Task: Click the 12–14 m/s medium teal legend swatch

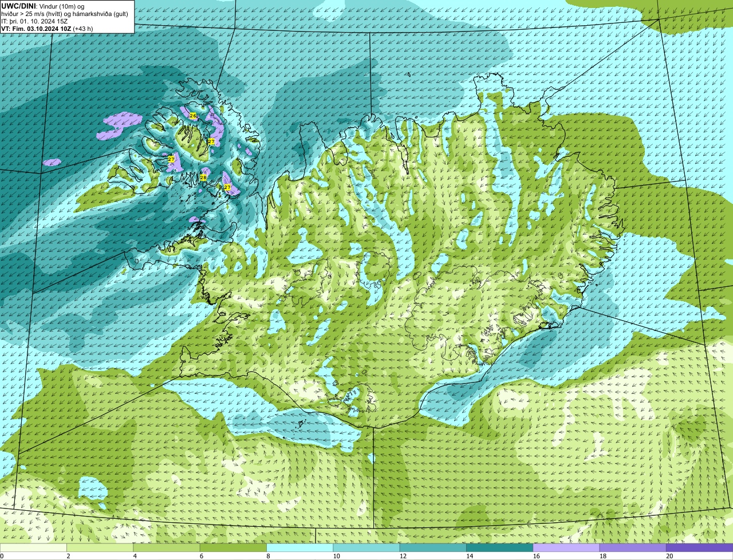Action: 433,547
